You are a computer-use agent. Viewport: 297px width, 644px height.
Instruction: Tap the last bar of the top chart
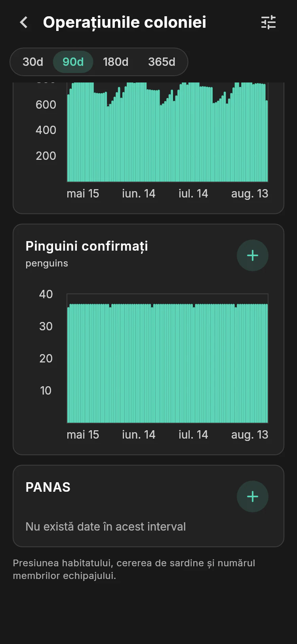(267, 141)
